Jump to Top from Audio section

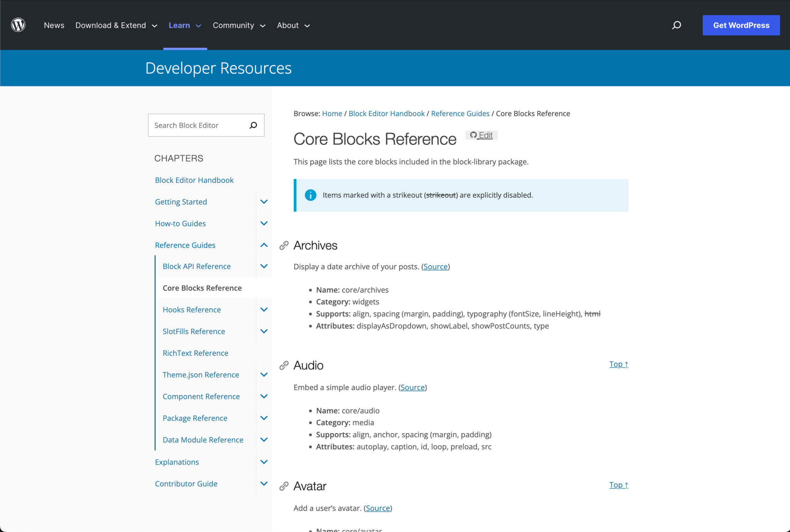click(x=618, y=364)
